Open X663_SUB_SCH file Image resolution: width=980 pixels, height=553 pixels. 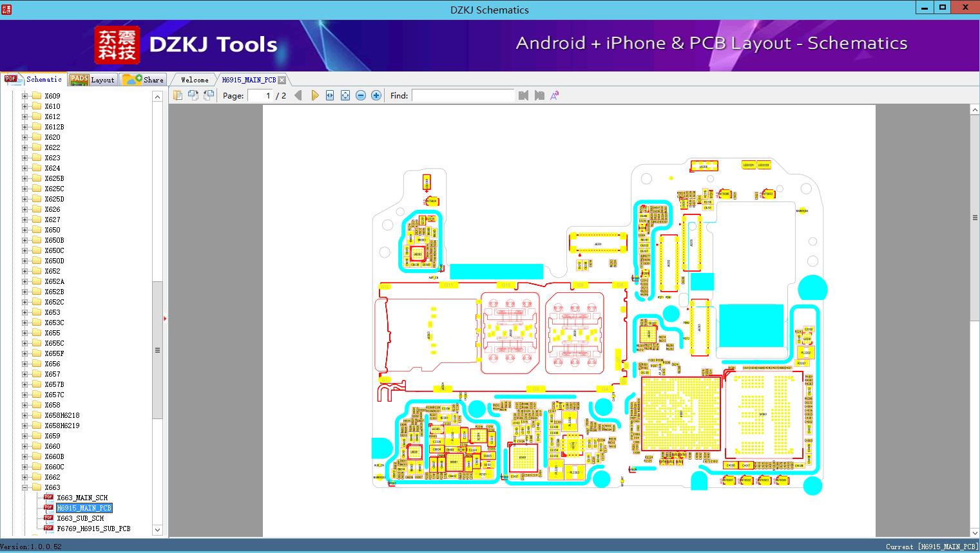click(81, 518)
